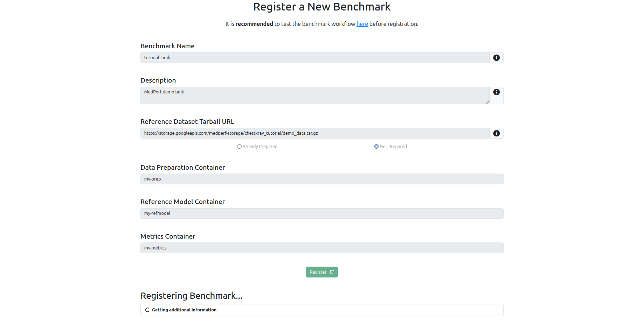Click the my-refmodel Reference Model Container field
The width and height of the screenshot is (644, 324).
coord(321,213)
